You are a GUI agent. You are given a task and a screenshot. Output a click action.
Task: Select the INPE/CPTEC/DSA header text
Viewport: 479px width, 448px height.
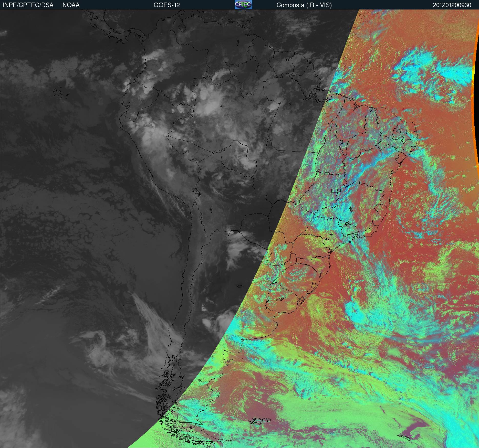point(28,5)
